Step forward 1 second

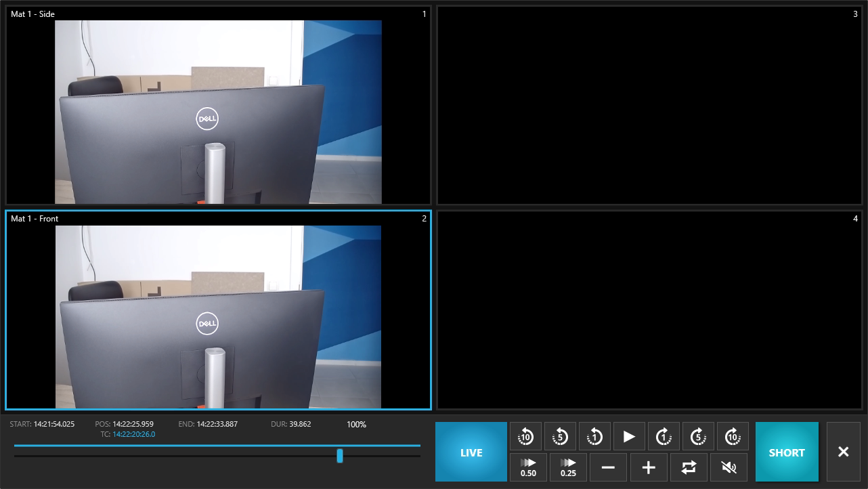(664, 437)
